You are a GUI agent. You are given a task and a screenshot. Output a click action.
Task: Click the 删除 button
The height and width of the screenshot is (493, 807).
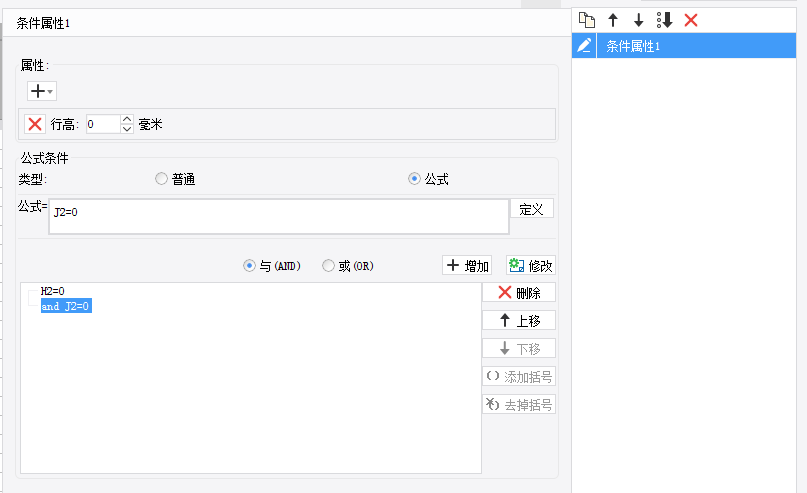coord(519,292)
